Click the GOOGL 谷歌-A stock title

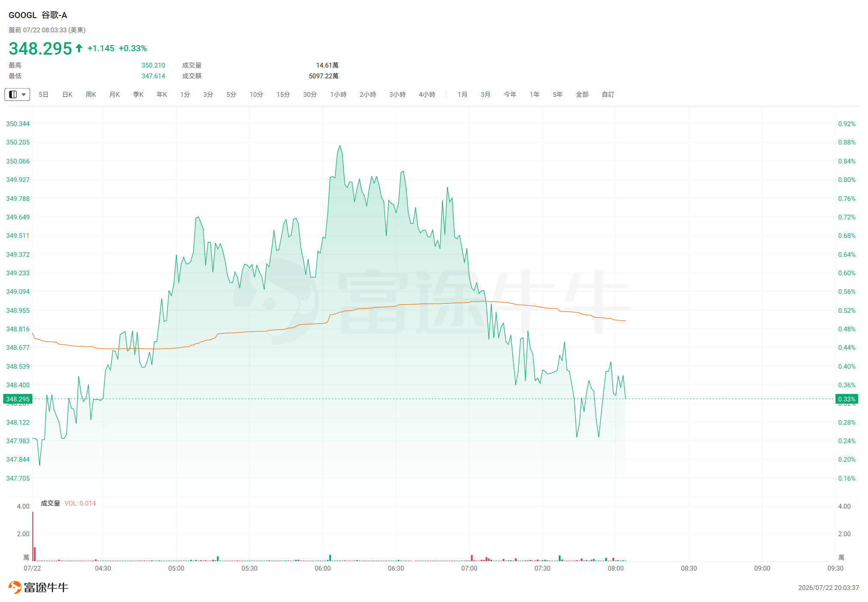click(38, 15)
